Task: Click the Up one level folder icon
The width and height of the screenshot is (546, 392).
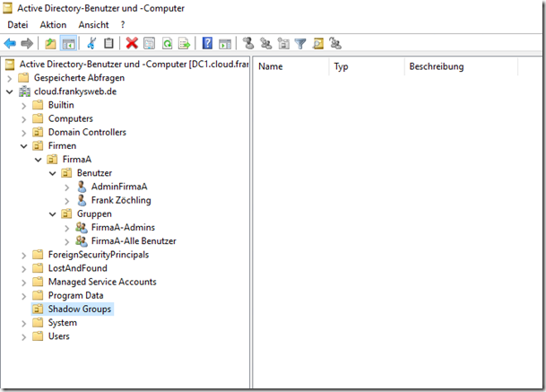Action: (50, 43)
